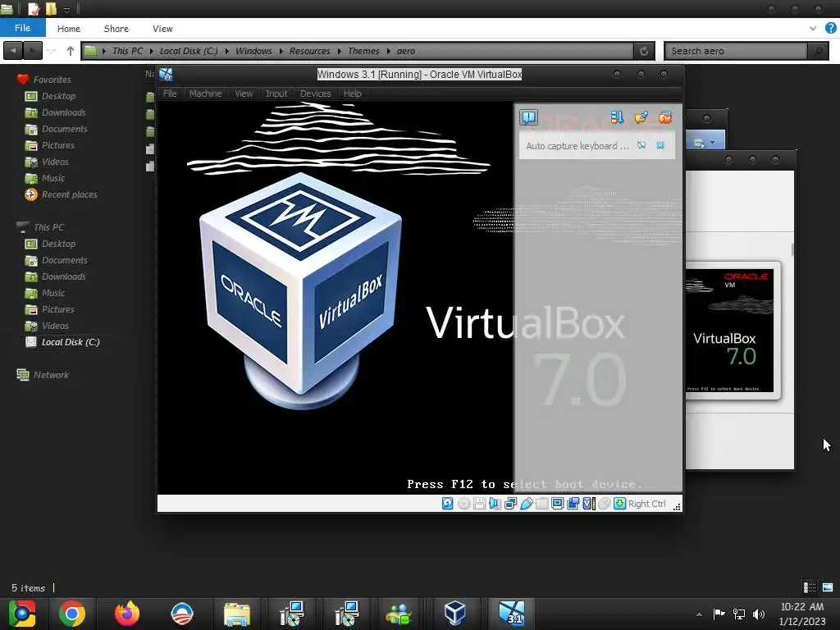Click the Explorer back arrow button
The width and height of the screenshot is (840, 630).
click(x=13, y=51)
